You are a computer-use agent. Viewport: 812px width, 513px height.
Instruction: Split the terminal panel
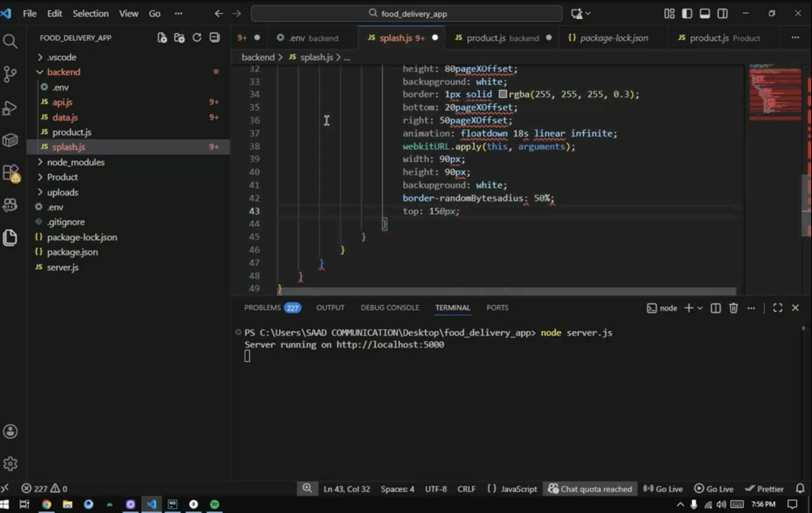tap(715, 308)
